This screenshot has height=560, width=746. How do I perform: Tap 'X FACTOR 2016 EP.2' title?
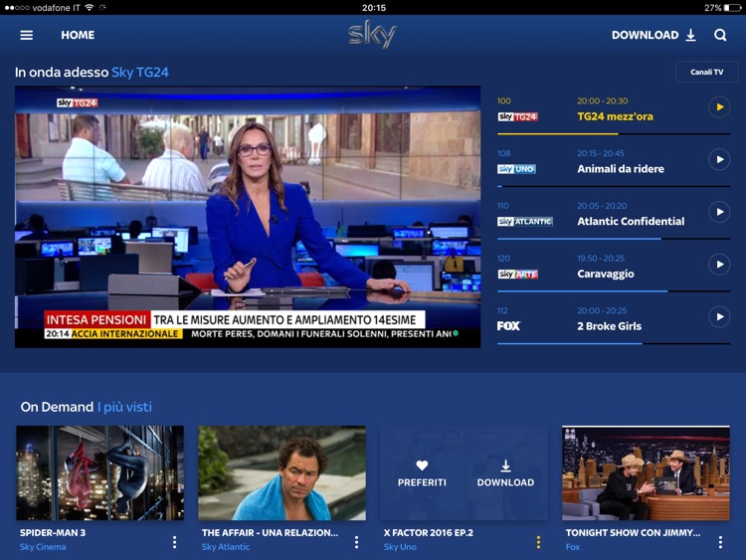point(429,533)
